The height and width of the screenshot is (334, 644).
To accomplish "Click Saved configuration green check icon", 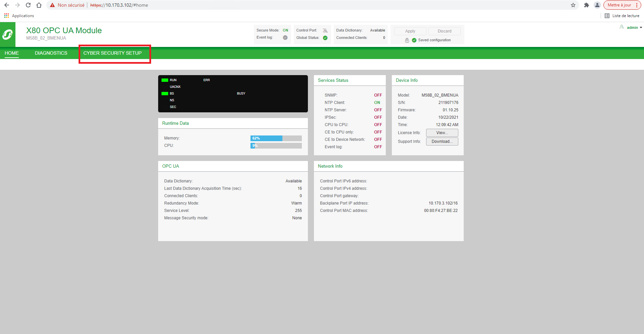I will [414, 40].
